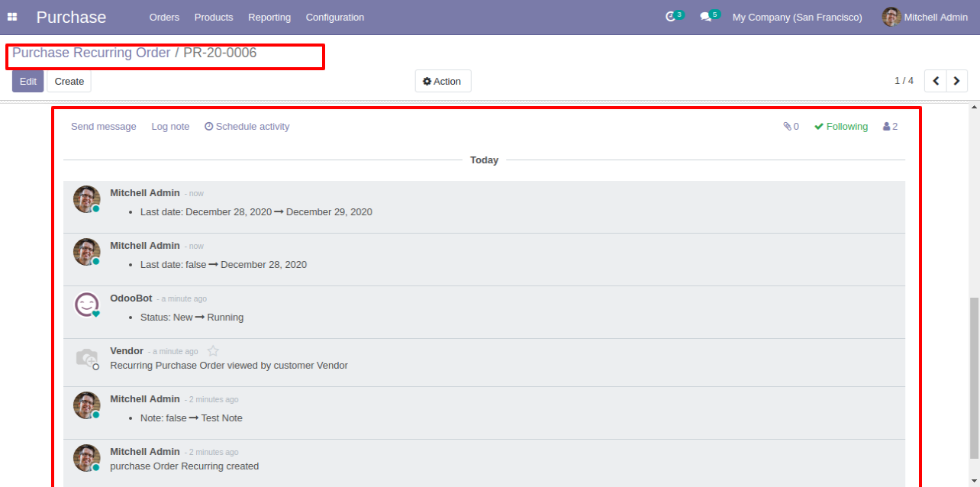Image resolution: width=980 pixels, height=487 pixels.
Task: Go to previous record arrow
Action: coord(936,81)
